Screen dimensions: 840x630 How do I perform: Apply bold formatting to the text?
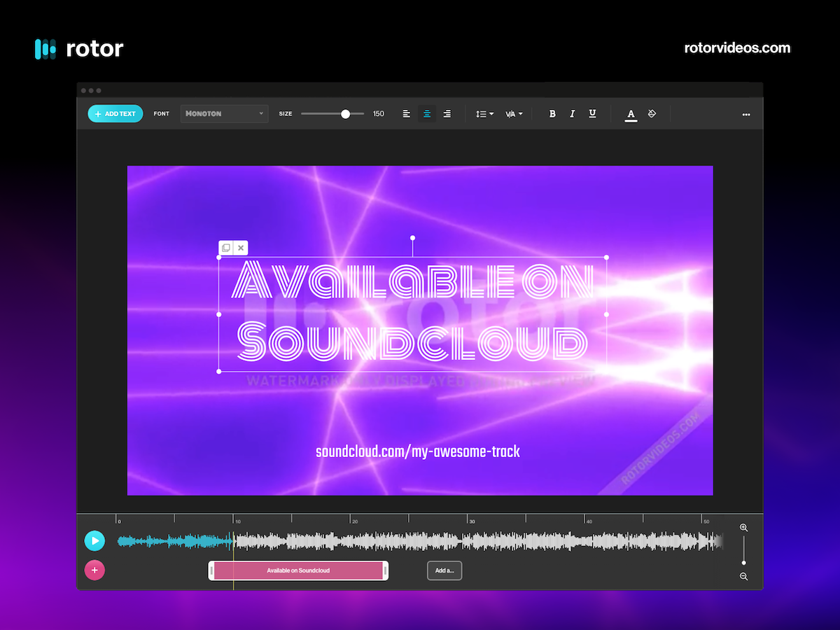[552, 113]
